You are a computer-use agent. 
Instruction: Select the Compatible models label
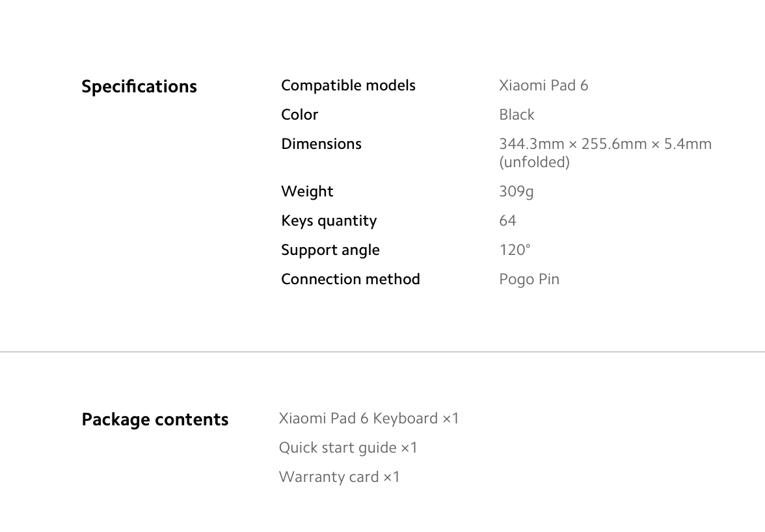coord(349,86)
